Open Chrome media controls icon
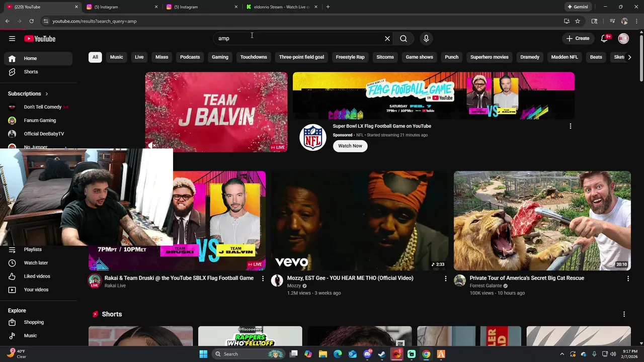The width and height of the screenshot is (644, 362). pos(612,21)
